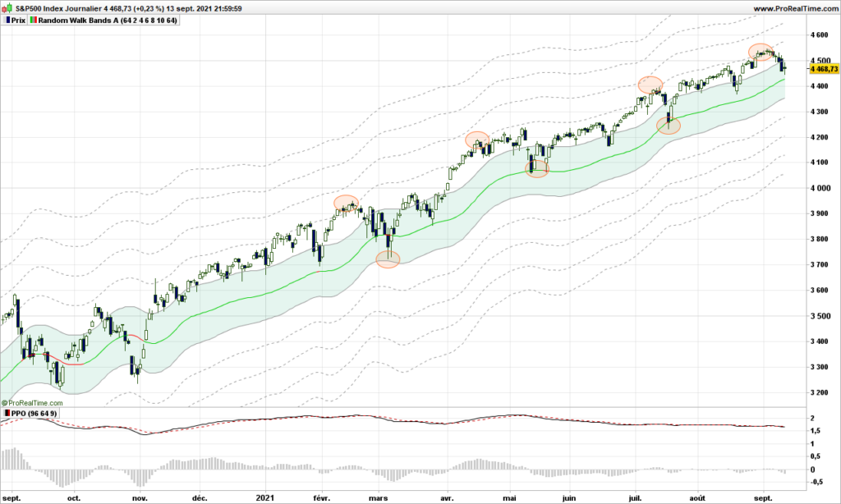Click the déc. date label on the time axis
Image resolution: width=841 pixels, height=504 pixels.
coord(200,498)
